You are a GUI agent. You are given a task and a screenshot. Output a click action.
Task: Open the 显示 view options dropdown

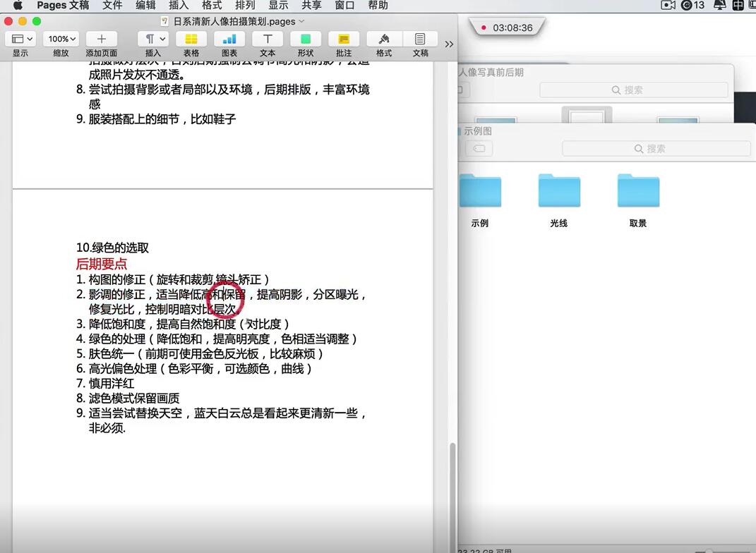pos(20,39)
